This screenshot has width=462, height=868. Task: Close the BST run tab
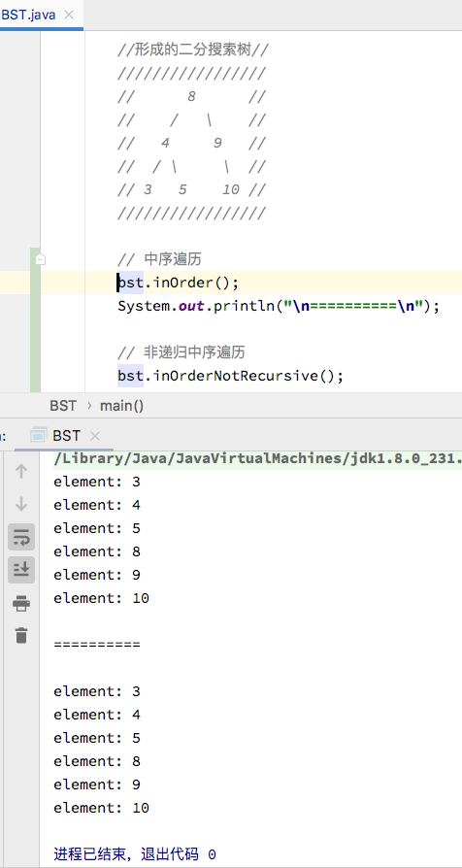pyautogui.click(x=94, y=436)
